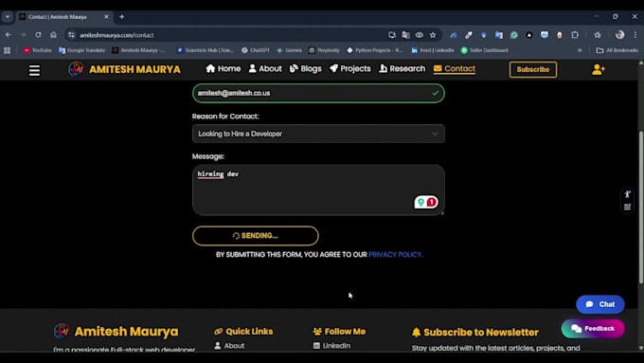Click the browser Home icon
644x363 pixels.
pos(53,35)
